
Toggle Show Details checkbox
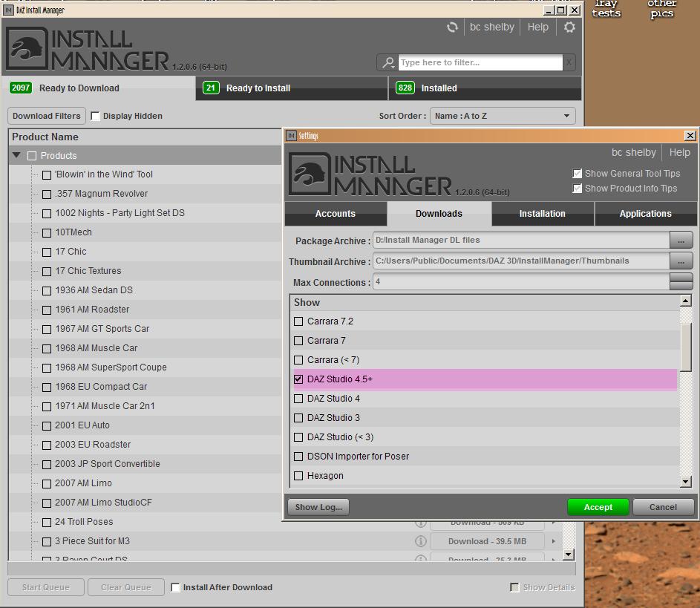[514, 587]
